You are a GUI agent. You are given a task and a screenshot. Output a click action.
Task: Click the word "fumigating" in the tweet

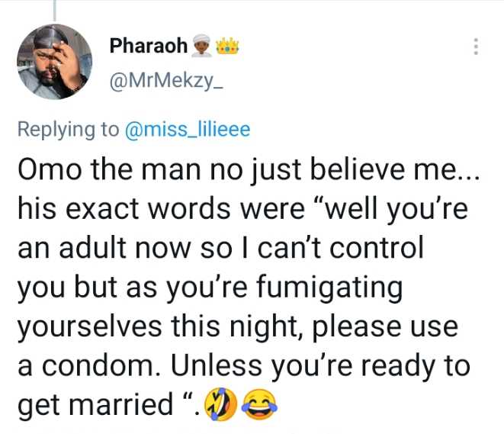pyautogui.click(x=333, y=288)
